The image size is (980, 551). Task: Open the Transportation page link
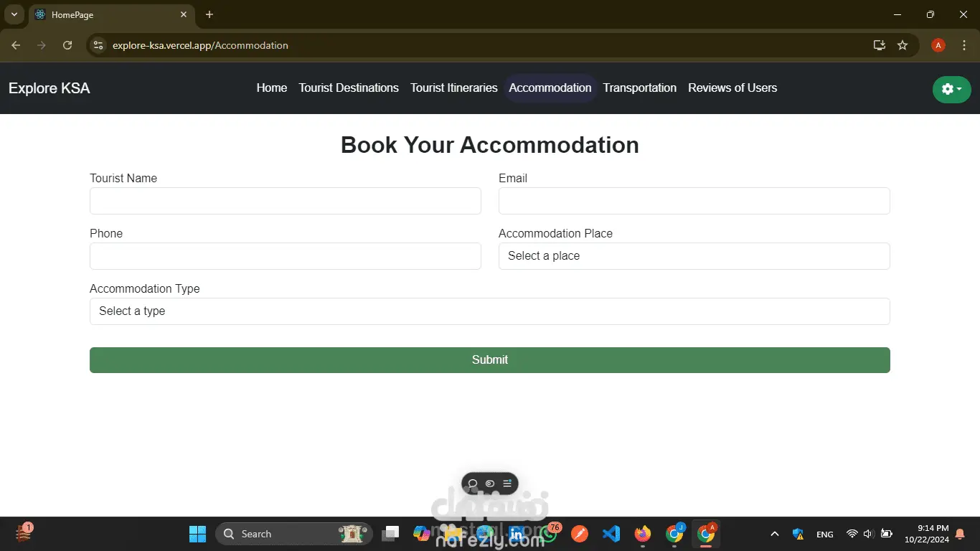pyautogui.click(x=640, y=88)
